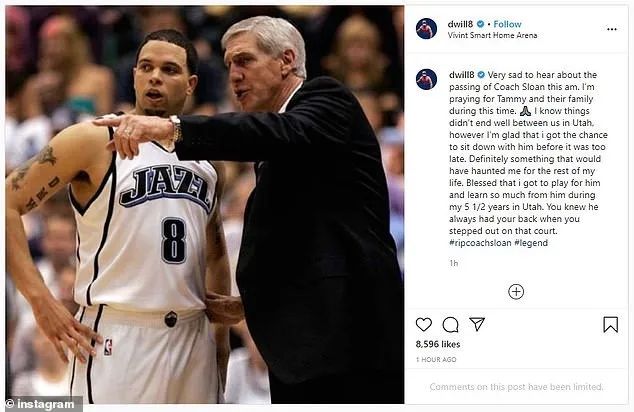Open dwill8 avatar beside caption
Viewport: 634px width, 412px height.
click(x=426, y=79)
